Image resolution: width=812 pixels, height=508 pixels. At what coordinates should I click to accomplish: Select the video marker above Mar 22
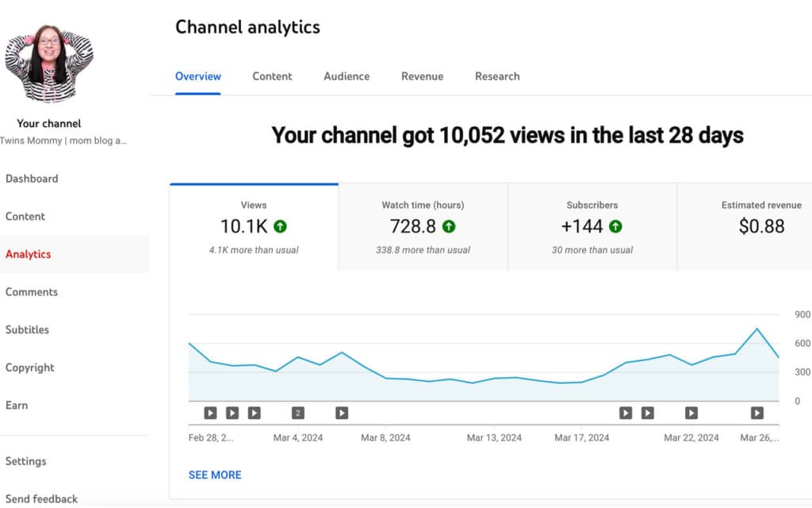pos(691,413)
